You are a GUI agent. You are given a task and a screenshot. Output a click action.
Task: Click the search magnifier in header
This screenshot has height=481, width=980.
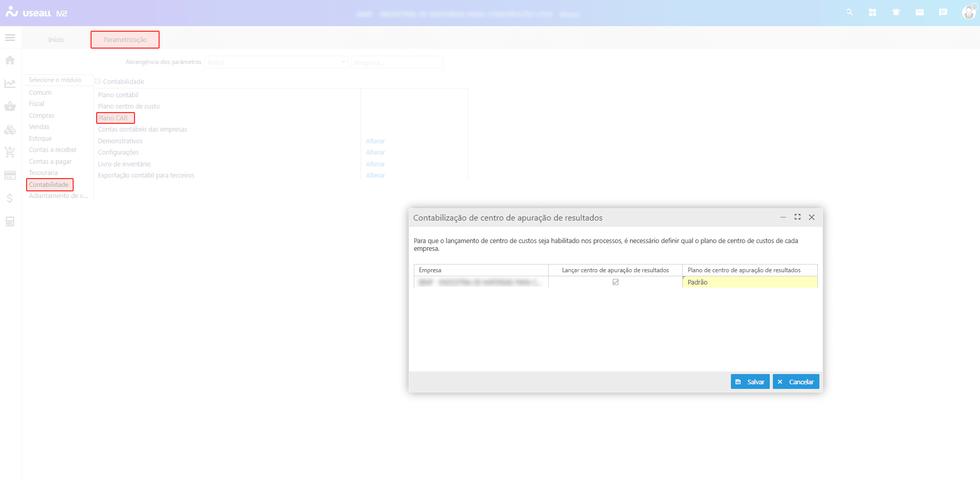pyautogui.click(x=850, y=12)
